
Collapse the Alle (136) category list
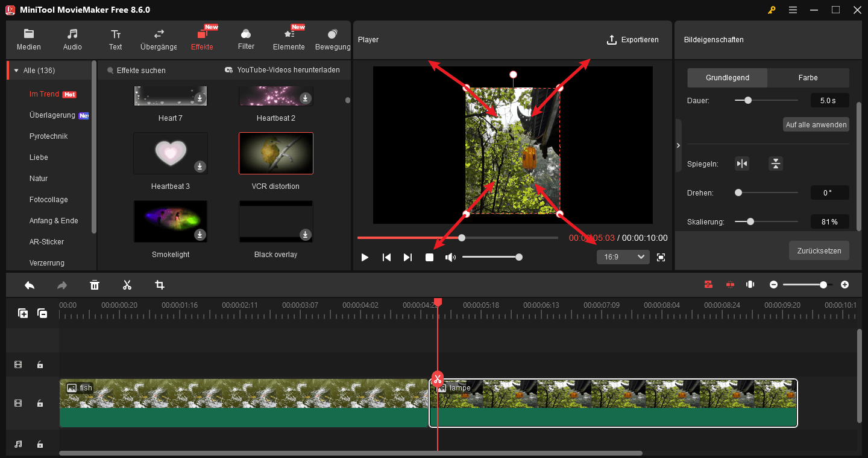pos(15,70)
